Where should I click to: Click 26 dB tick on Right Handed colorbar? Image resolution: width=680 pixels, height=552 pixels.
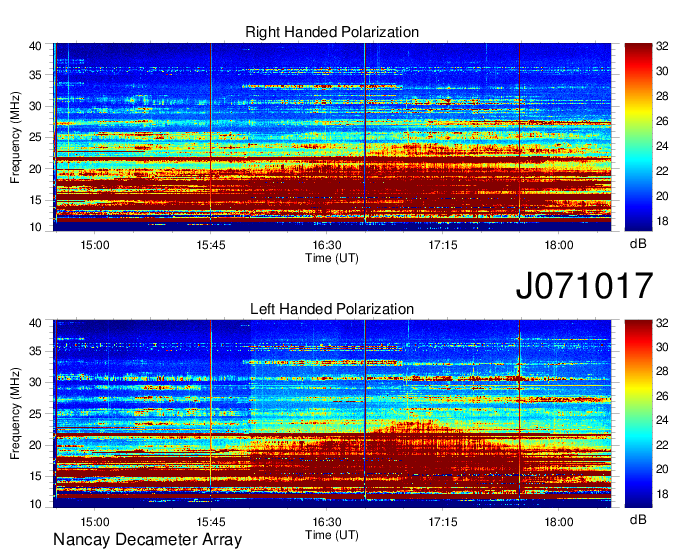tap(662, 121)
